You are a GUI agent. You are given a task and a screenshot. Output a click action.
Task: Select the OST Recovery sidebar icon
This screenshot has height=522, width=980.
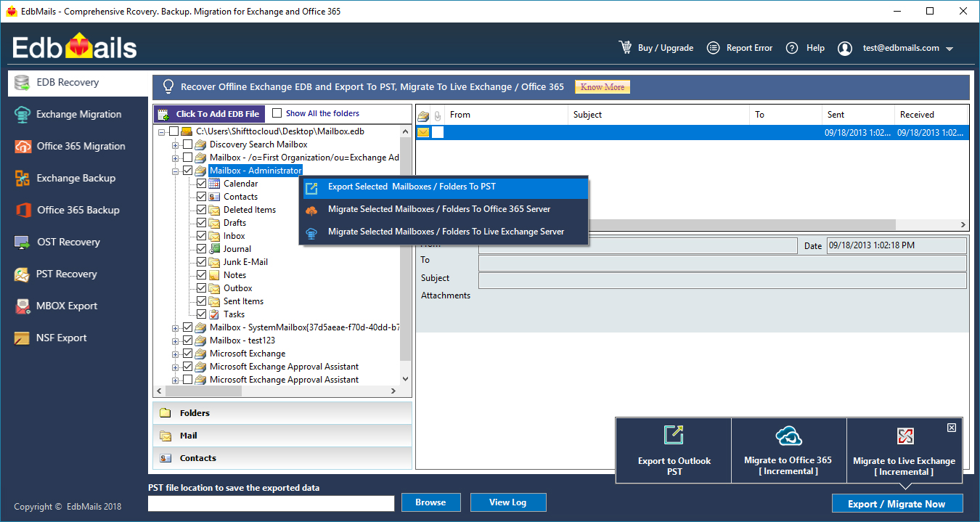coord(21,242)
